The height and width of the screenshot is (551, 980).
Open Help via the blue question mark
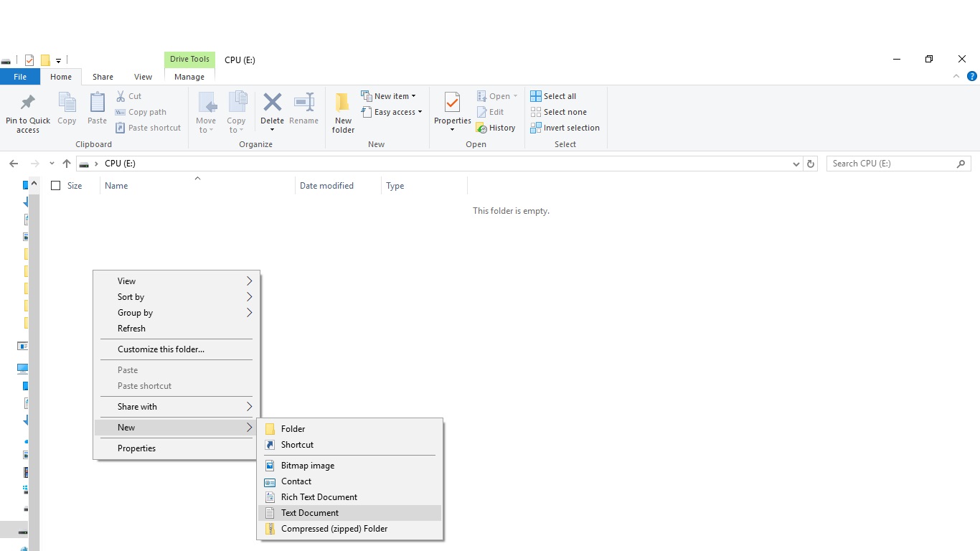click(972, 76)
